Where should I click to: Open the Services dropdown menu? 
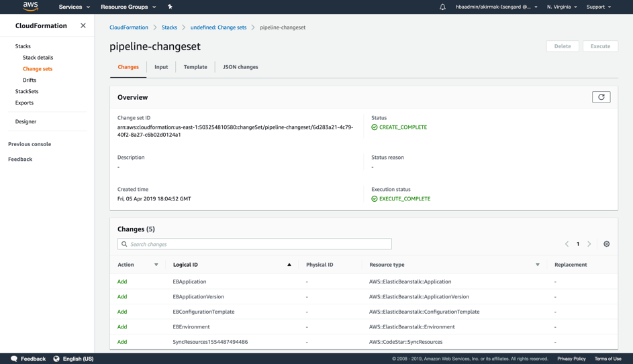tap(75, 7)
